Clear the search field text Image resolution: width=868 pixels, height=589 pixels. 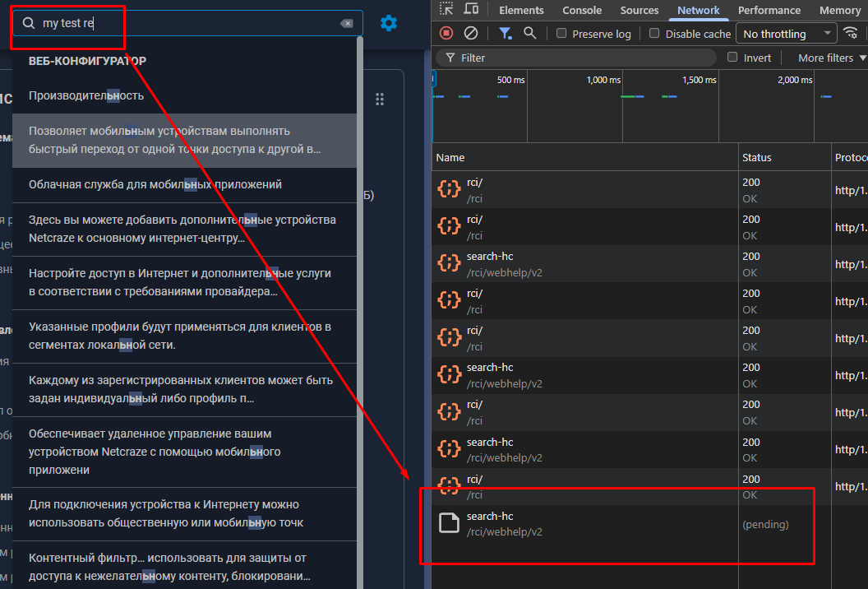click(x=347, y=24)
